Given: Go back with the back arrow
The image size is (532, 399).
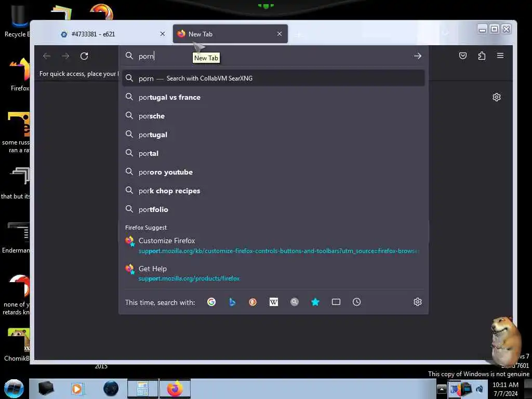Looking at the screenshot, I should (47, 56).
